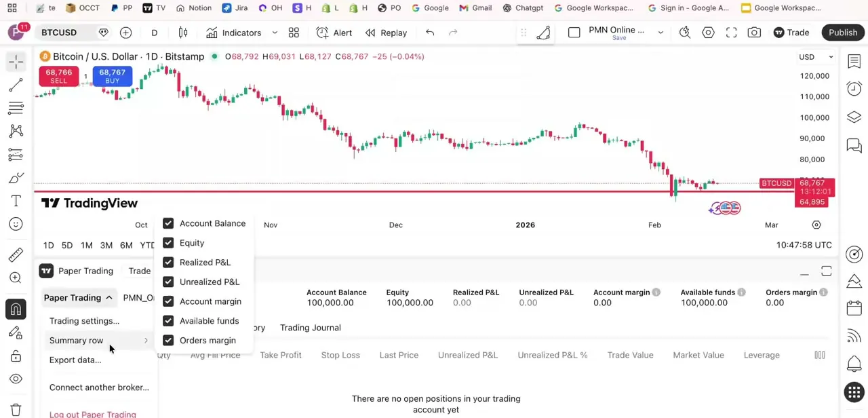This screenshot has height=418, width=868.
Task: Uncheck the Account margin checkbox
Action: [168, 301]
